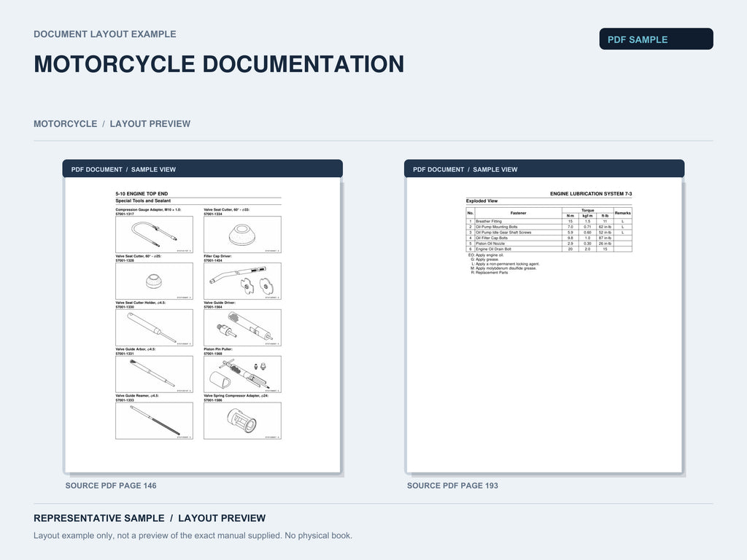Click the "Remarks" column header
The width and height of the screenshot is (747, 560).
pos(623,214)
